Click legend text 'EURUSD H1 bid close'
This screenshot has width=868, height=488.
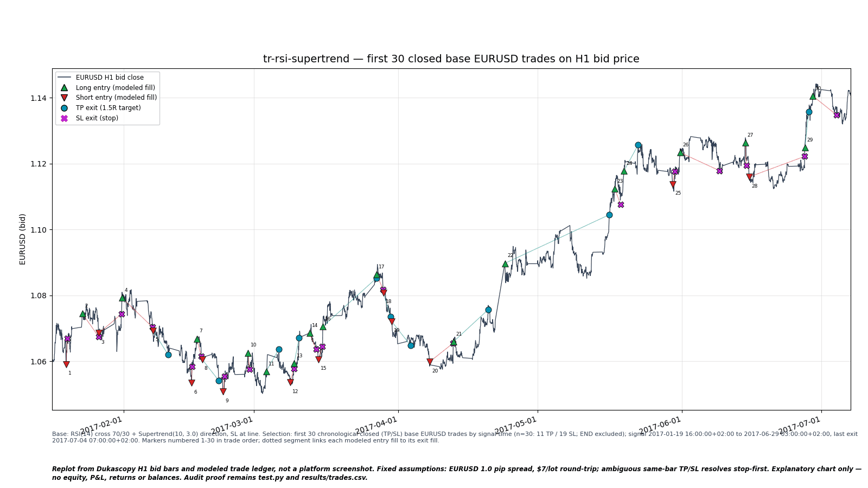[x=110, y=78]
